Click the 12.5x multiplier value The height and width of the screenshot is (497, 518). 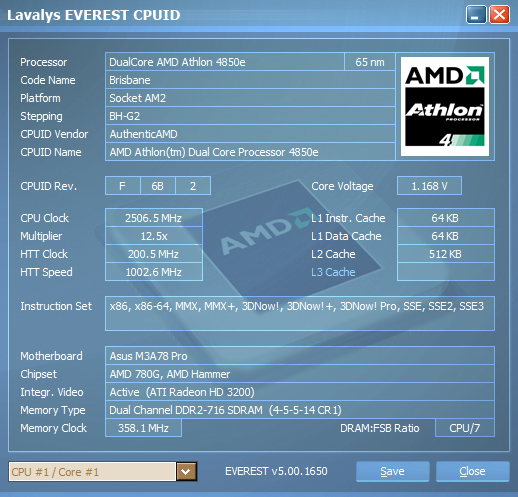tap(154, 236)
